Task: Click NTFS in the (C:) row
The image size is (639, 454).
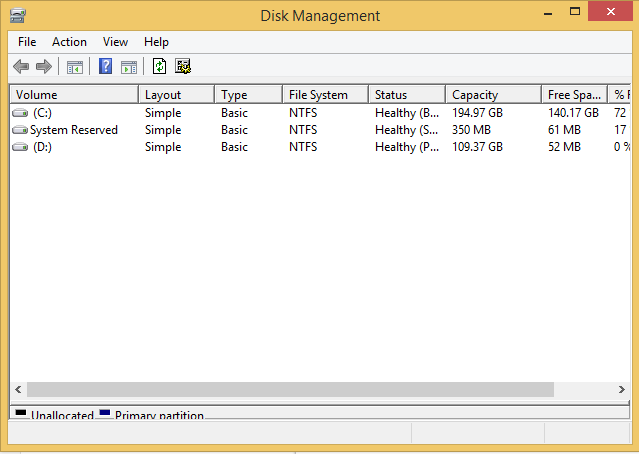Action: (x=303, y=113)
